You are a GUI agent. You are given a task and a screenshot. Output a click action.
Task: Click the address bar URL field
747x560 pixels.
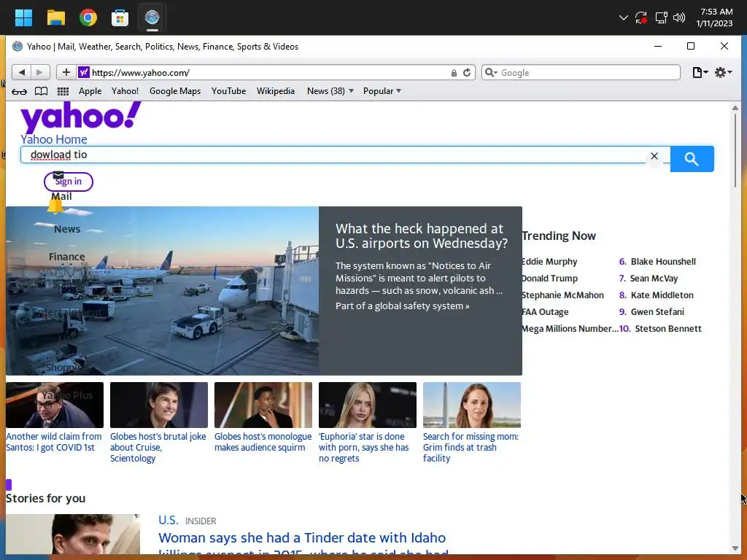(267, 72)
